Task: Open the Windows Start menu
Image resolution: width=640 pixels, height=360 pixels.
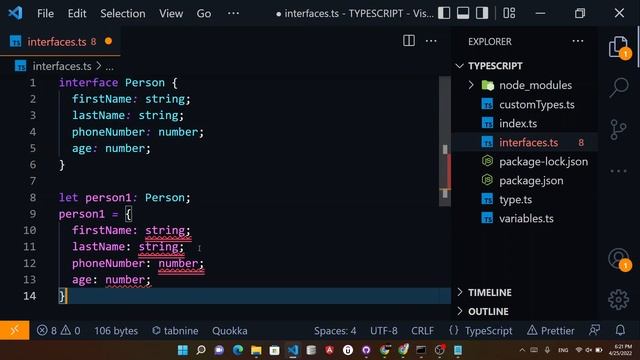Action: (182, 350)
